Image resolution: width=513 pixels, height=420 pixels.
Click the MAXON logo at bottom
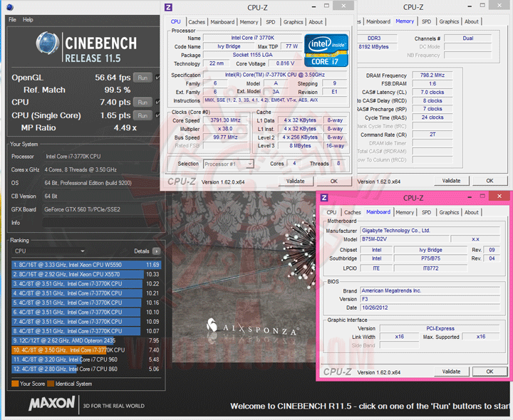tap(52, 404)
